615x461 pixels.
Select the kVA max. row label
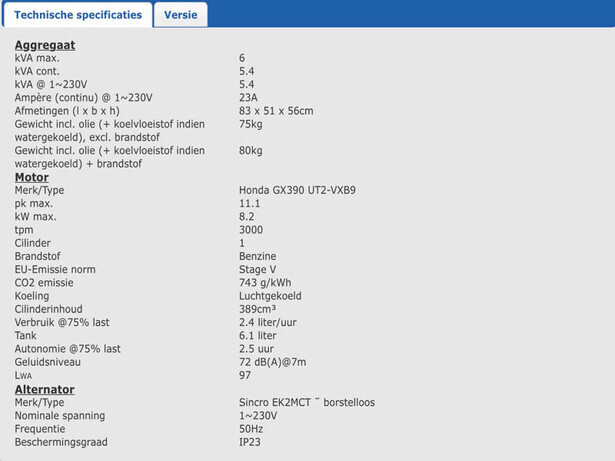click(38, 58)
